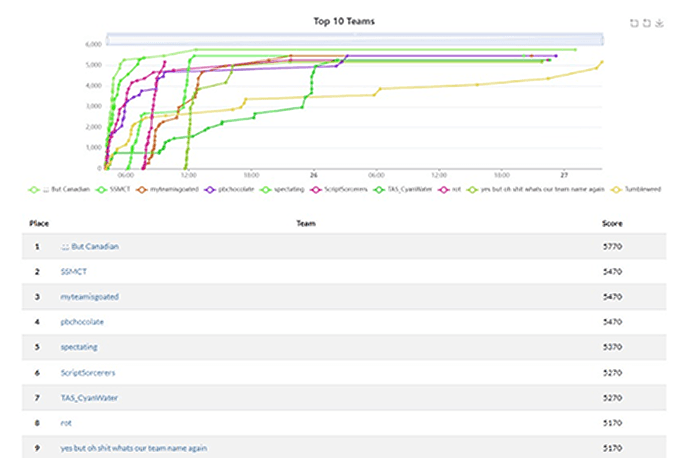Visit pbchocolate team link in table
The height and width of the screenshot is (458, 674).
[x=82, y=322]
